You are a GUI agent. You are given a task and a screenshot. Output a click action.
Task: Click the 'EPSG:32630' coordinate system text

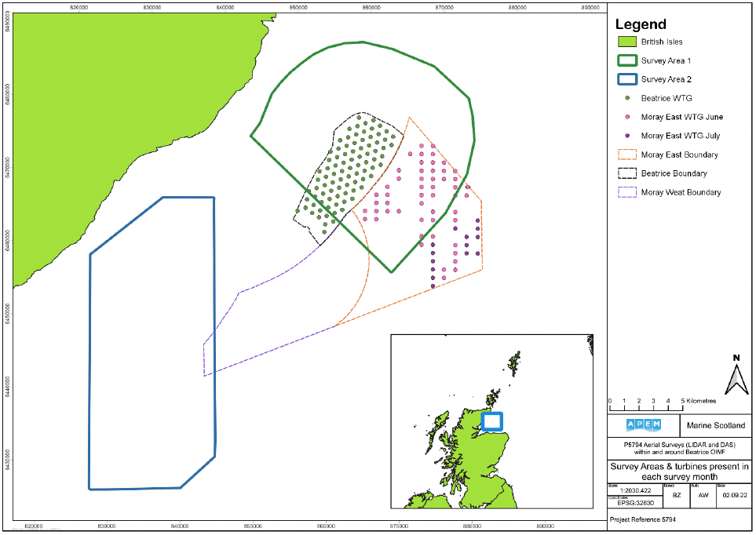point(635,503)
